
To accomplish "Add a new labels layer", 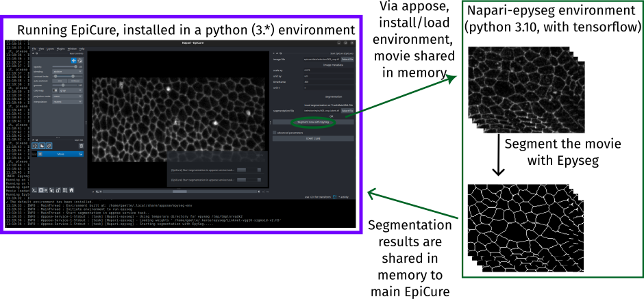I will pos(49,146).
